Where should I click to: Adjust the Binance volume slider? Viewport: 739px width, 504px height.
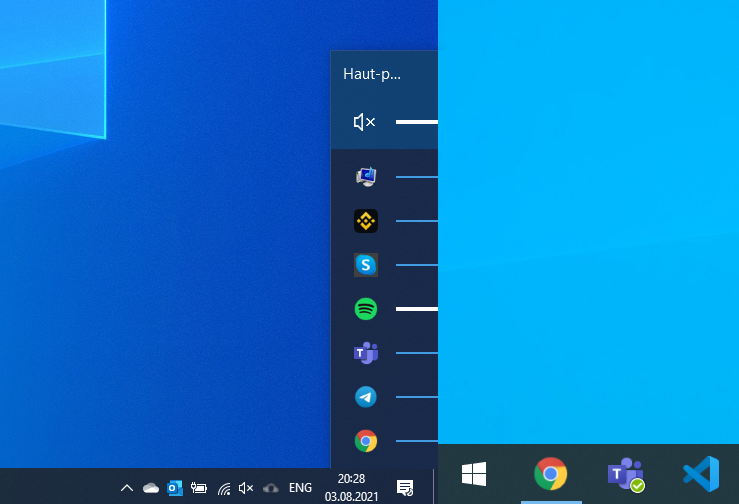click(417, 221)
